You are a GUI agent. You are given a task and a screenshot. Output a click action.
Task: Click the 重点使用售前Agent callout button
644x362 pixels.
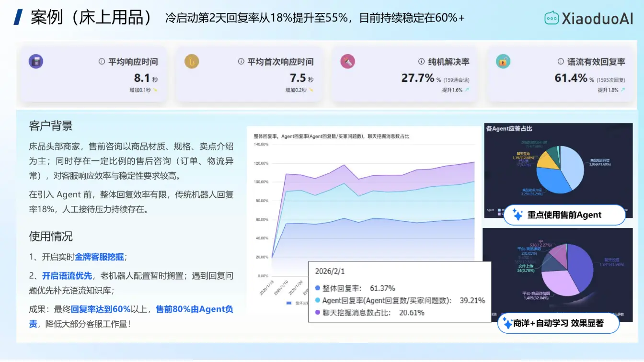[564, 215]
